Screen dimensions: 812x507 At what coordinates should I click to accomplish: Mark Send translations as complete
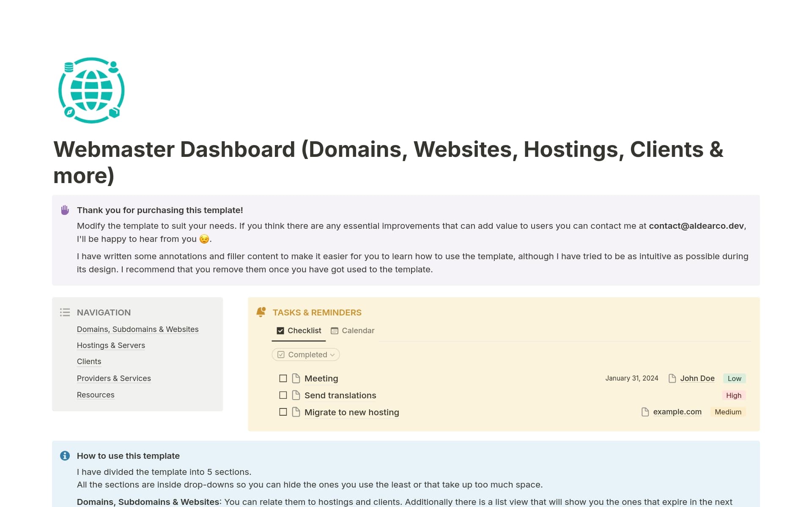283,395
